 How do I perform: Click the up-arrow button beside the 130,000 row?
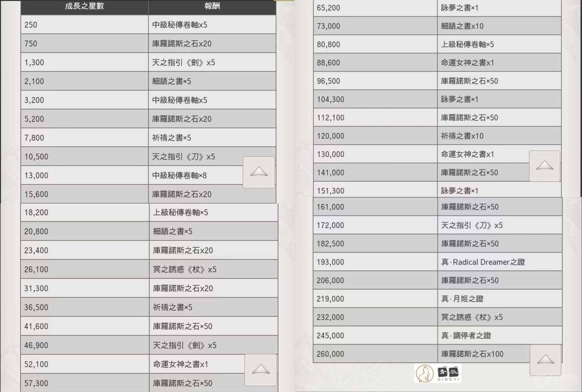(545, 166)
